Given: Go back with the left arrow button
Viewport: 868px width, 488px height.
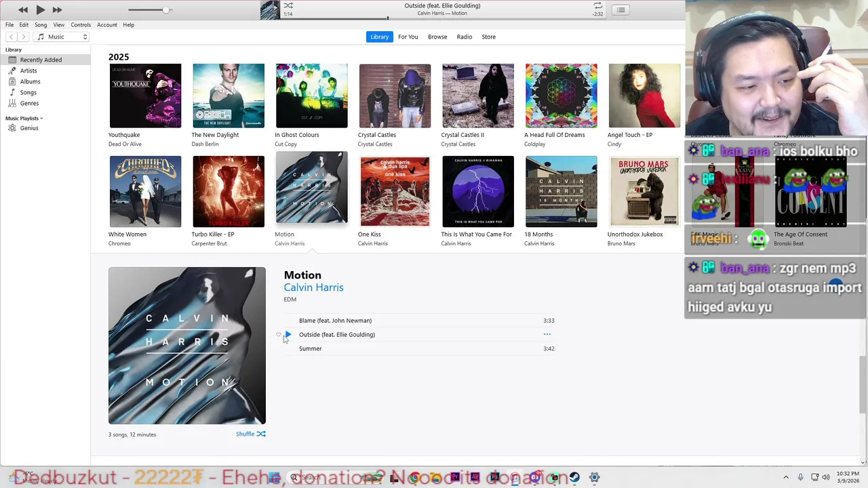Looking at the screenshot, I should (12, 37).
